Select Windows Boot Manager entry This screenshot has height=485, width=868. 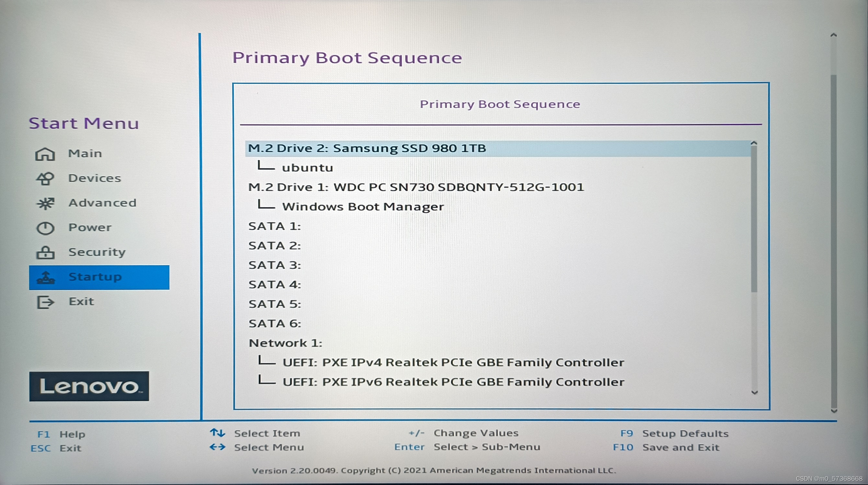pyautogui.click(x=363, y=207)
